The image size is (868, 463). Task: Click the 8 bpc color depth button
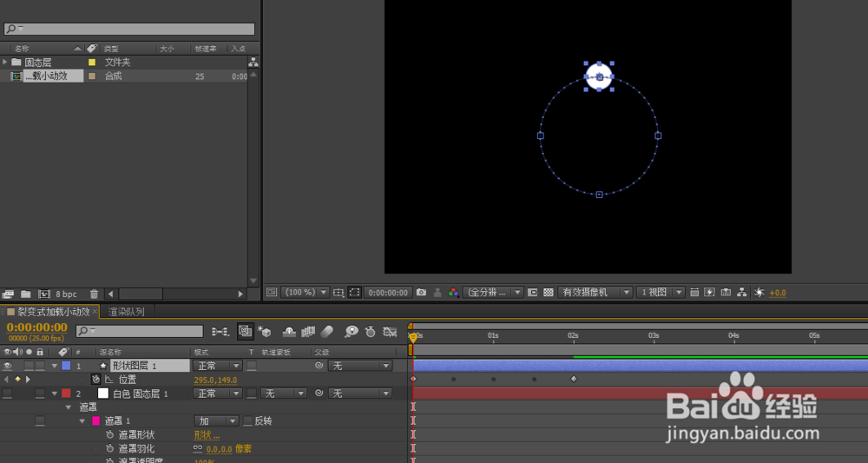67,294
